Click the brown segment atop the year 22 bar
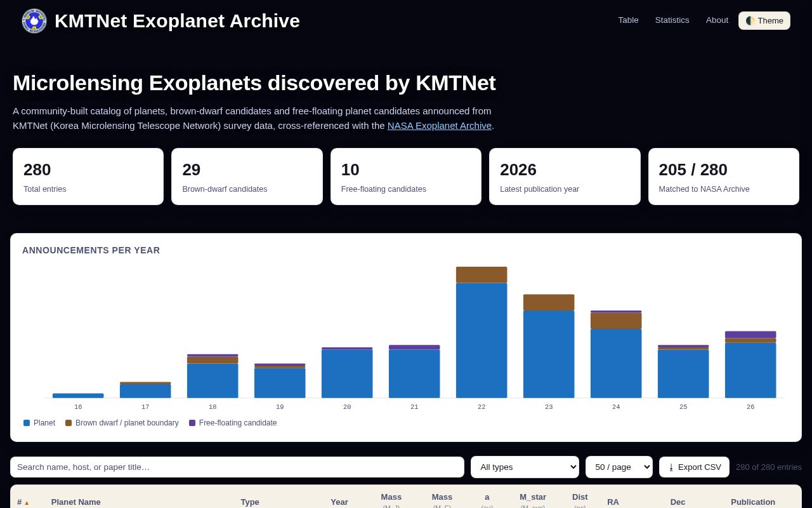 [481, 275]
